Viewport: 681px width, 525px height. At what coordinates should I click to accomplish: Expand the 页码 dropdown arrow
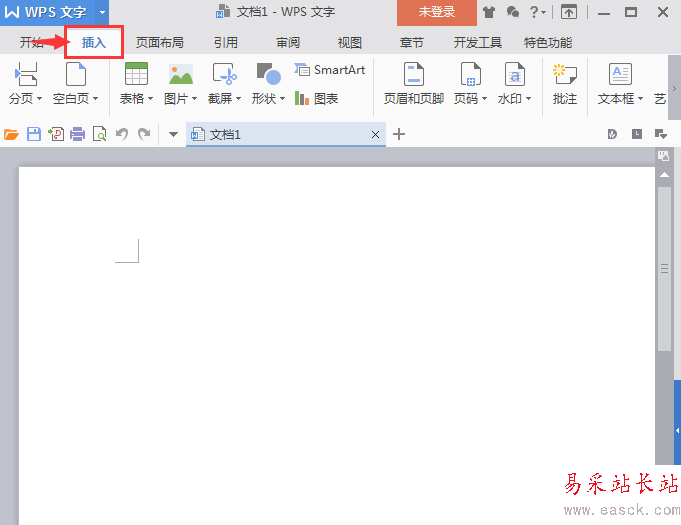point(485,99)
